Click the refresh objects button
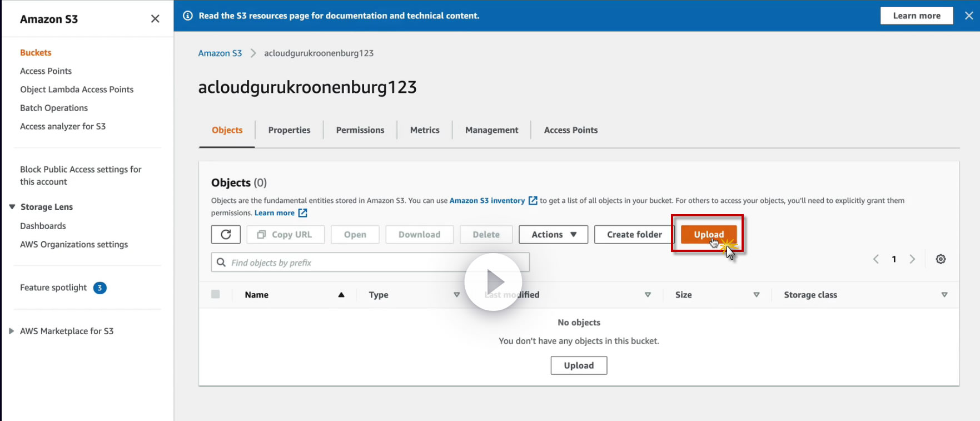Image resolution: width=980 pixels, height=421 pixels. pos(226,235)
